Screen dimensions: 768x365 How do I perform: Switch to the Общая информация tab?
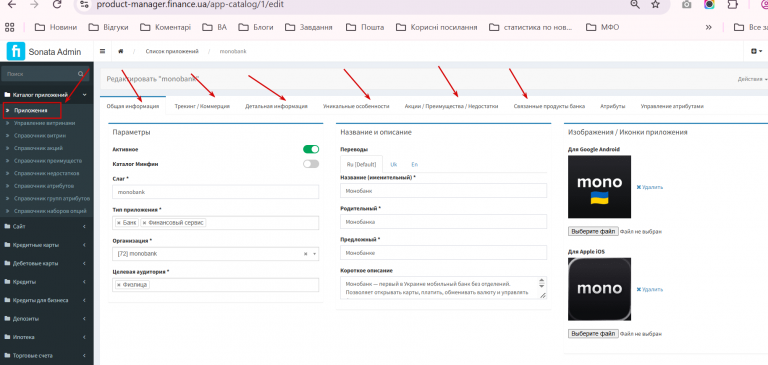133,106
